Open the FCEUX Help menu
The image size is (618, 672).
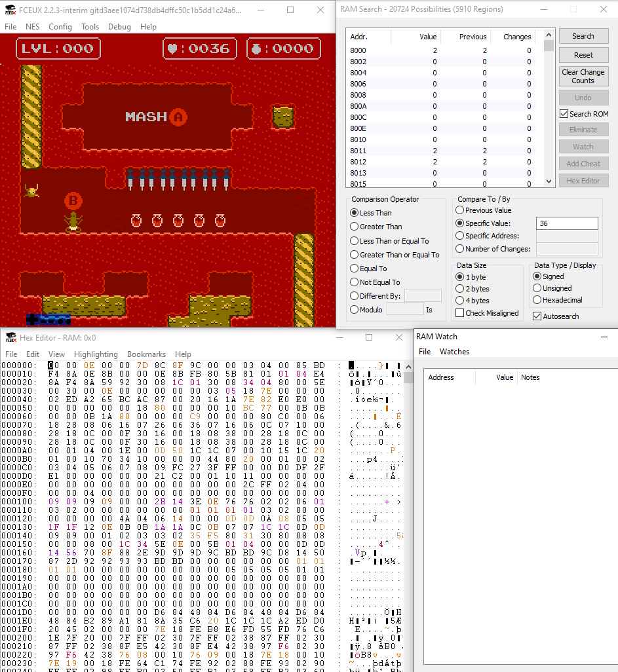tap(148, 27)
